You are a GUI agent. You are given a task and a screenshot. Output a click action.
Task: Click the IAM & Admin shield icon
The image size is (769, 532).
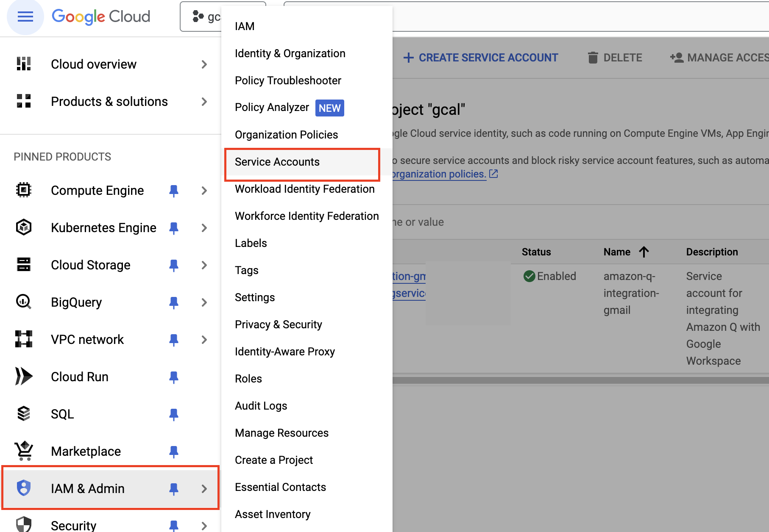(x=24, y=488)
